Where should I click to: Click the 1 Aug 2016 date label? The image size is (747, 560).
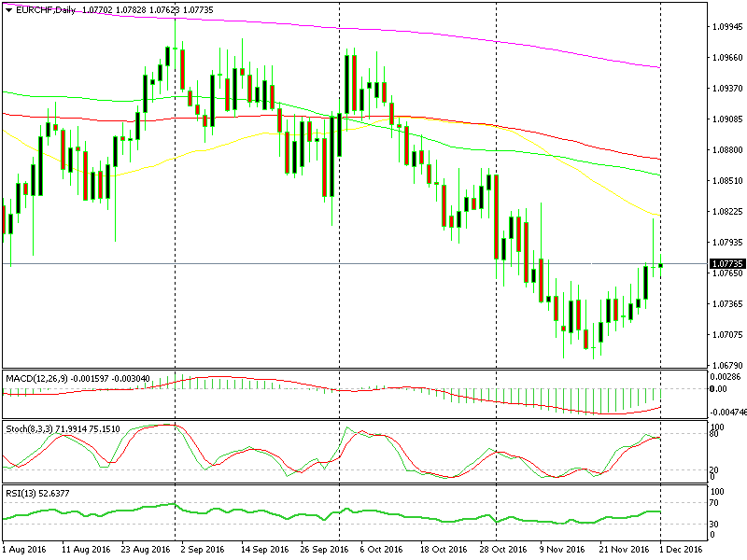click(x=24, y=550)
